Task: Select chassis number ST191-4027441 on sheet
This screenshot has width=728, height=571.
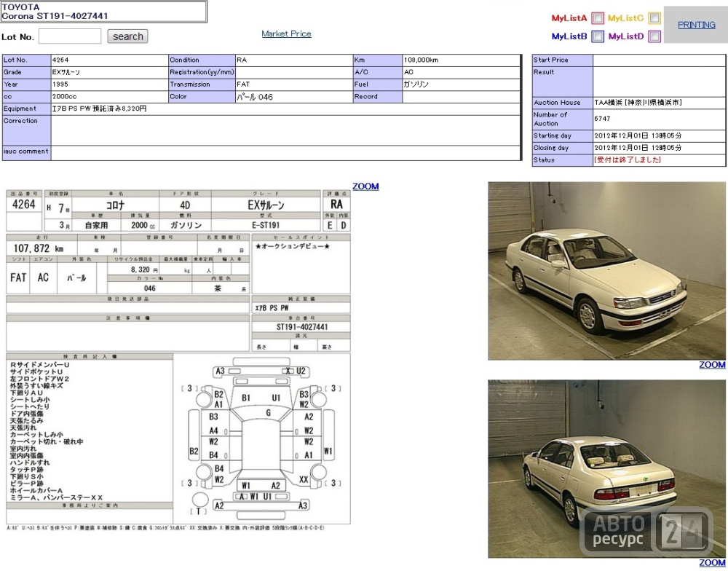Action: pyautogui.click(x=302, y=326)
